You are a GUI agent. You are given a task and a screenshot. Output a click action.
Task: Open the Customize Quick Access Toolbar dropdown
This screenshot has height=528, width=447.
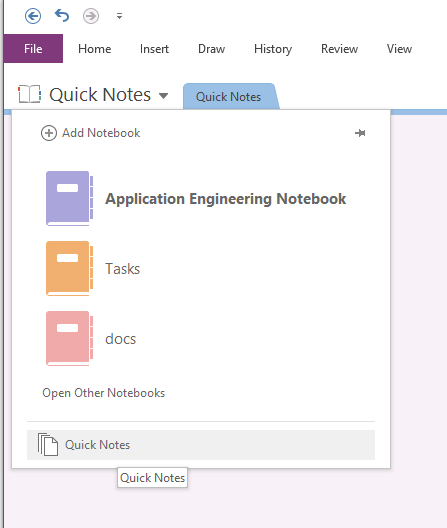pyautogui.click(x=119, y=16)
